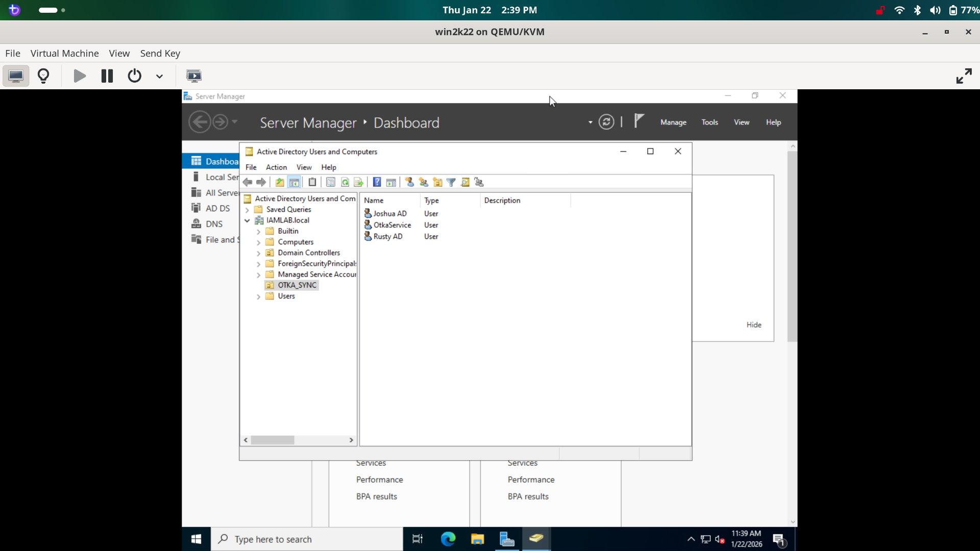The height and width of the screenshot is (551, 980).
Task: Select the Rusty AD user entry
Action: [388, 236]
